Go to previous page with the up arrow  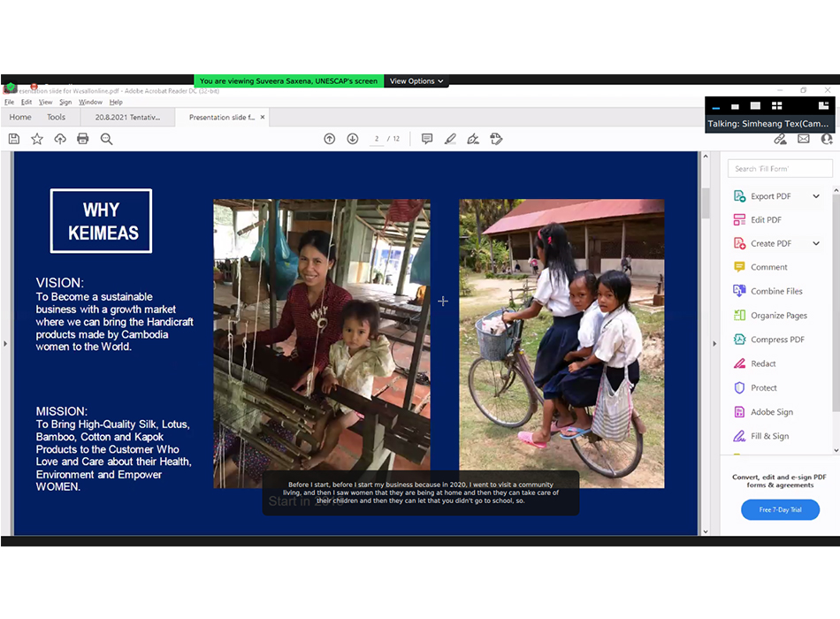[330, 140]
